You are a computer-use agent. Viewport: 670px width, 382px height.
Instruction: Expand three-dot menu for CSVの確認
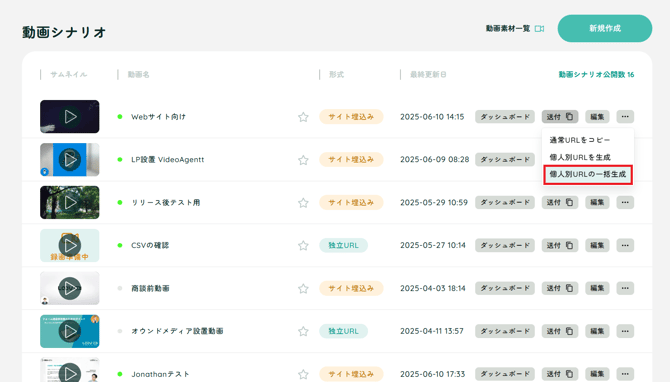pyautogui.click(x=625, y=245)
